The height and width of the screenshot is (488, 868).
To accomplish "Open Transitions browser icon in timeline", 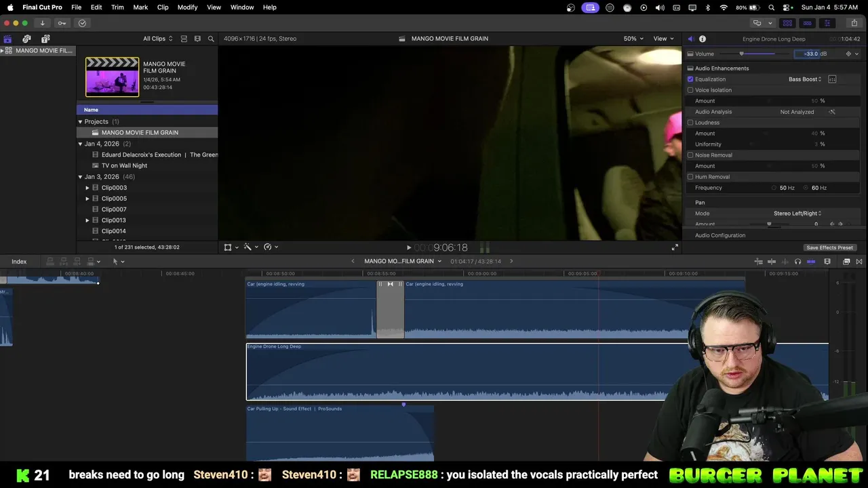I will tap(859, 262).
